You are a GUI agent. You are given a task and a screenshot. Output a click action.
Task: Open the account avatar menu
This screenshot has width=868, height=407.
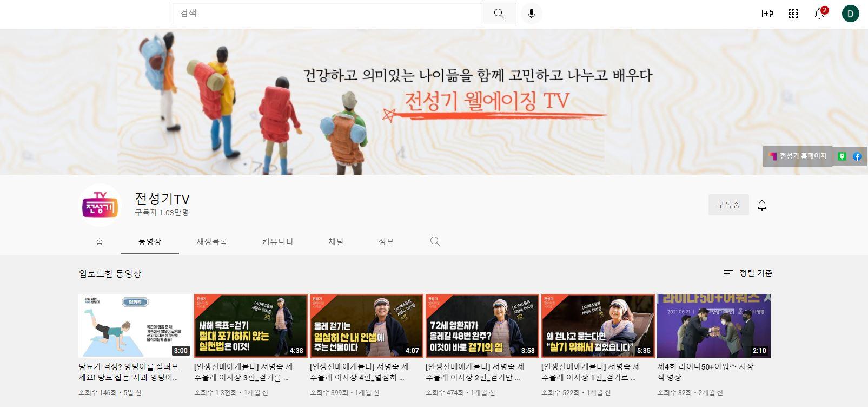point(851,14)
